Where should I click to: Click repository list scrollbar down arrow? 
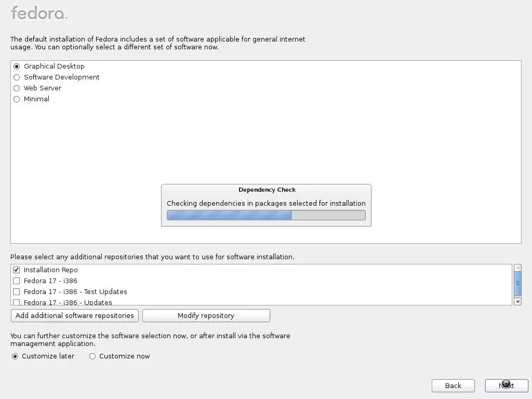coord(517,301)
